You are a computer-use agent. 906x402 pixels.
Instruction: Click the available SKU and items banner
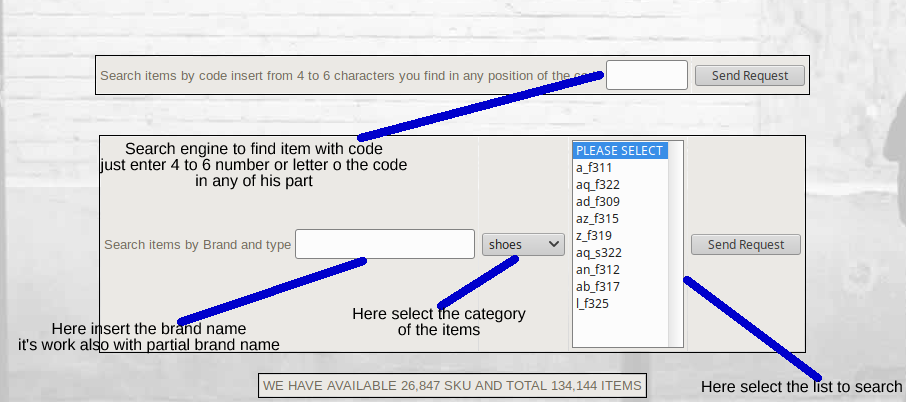tap(452, 385)
